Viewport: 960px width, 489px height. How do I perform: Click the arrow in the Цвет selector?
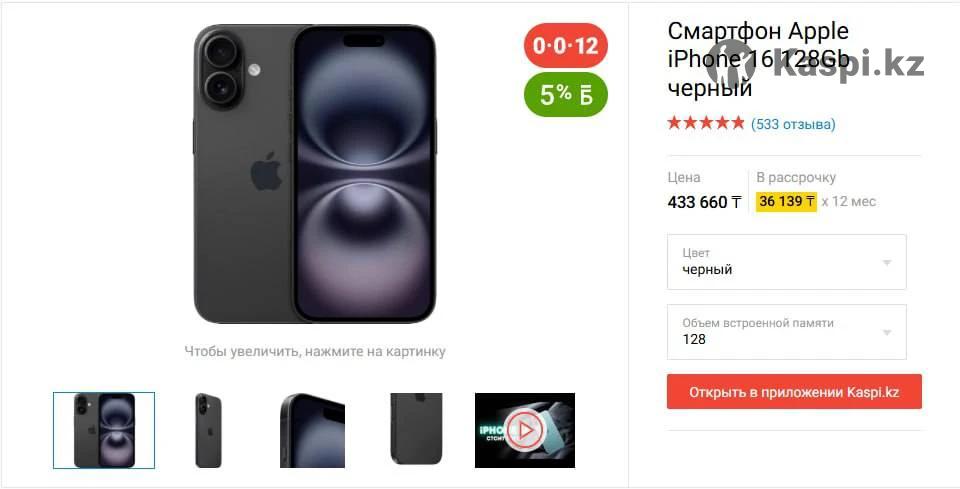(x=887, y=263)
